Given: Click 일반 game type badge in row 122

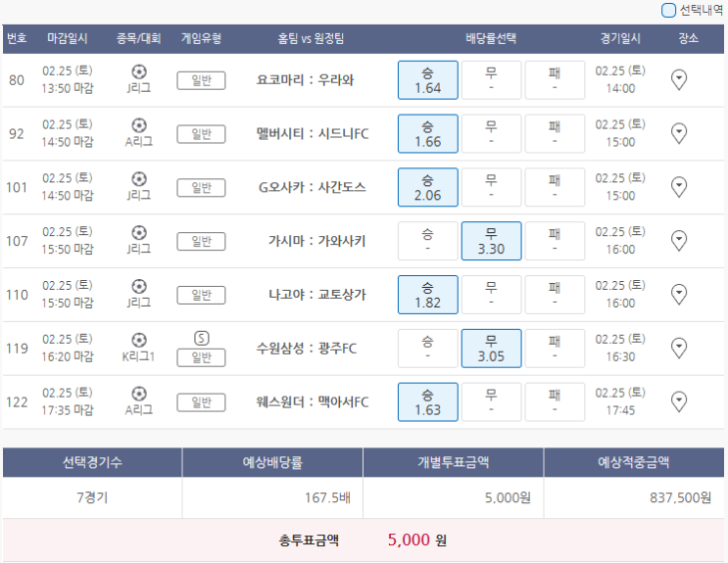Looking at the screenshot, I should coord(201,402).
